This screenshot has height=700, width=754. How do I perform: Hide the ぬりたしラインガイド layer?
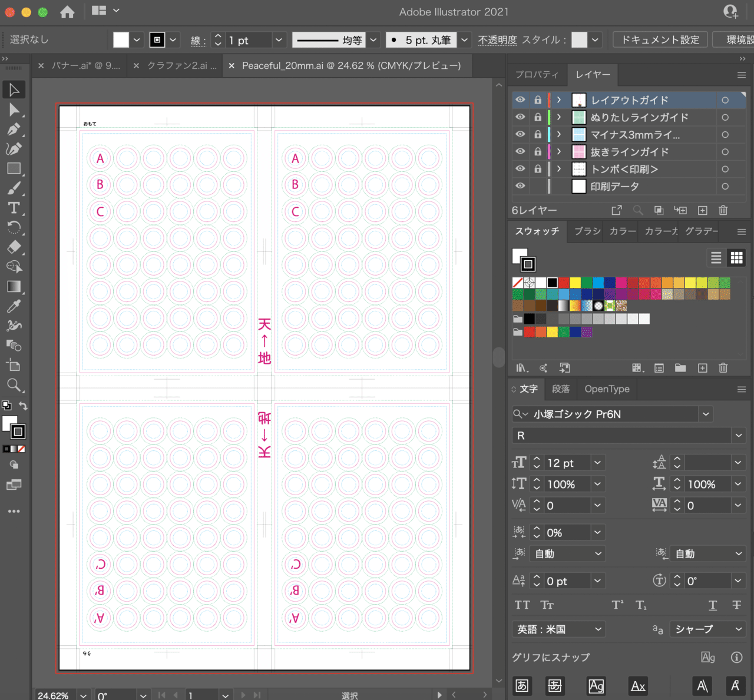coord(520,117)
